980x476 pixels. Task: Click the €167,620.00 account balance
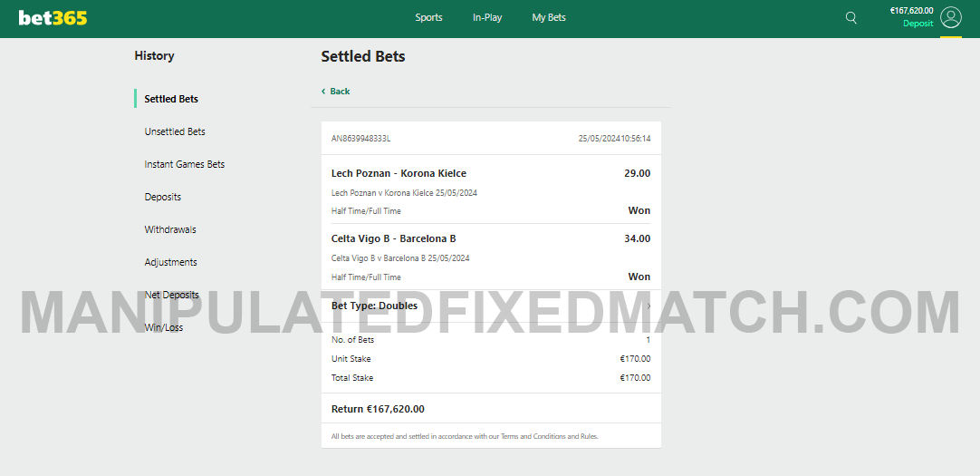(911, 11)
